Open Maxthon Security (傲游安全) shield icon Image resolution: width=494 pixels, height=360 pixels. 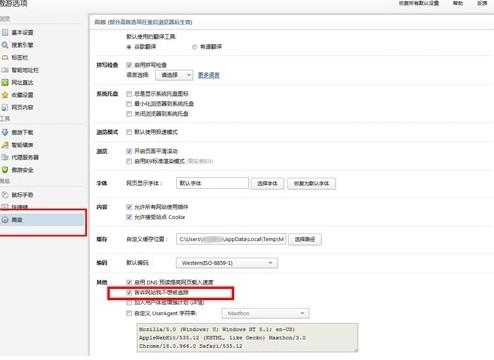coord(5,170)
